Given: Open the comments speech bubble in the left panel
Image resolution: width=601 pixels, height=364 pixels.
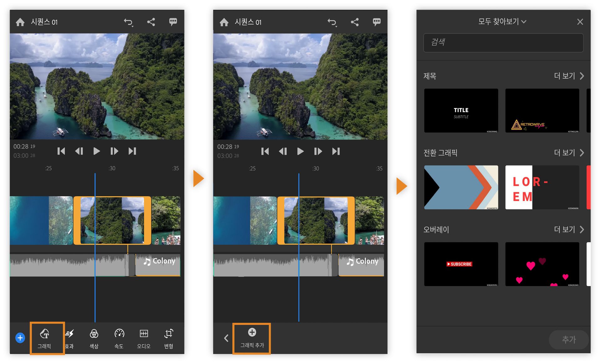Looking at the screenshot, I should tap(173, 22).
